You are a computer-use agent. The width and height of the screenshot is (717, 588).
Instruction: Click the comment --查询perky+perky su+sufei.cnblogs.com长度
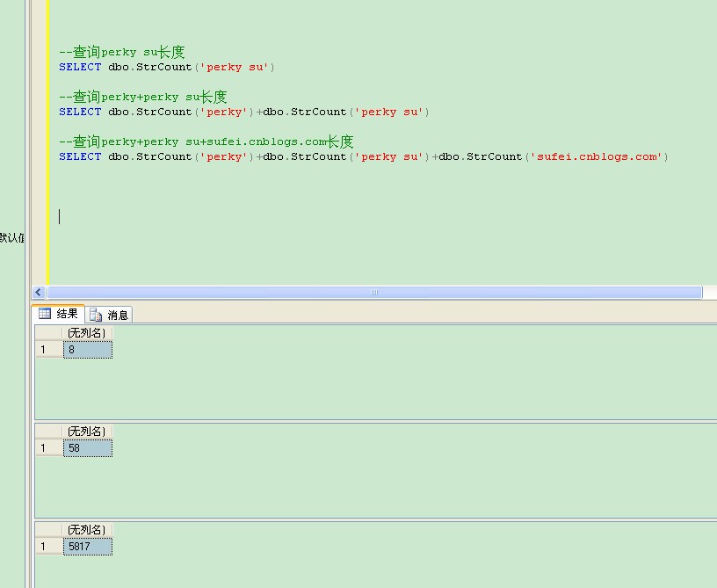(206, 142)
